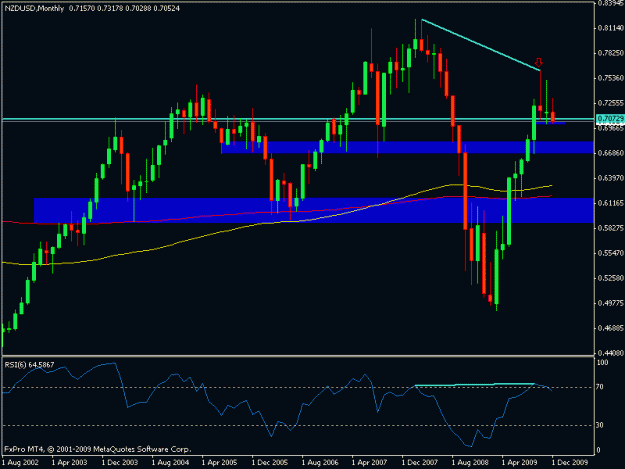Click the 0.81140 price axis label
The width and height of the screenshot is (625, 469).
point(610,28)
